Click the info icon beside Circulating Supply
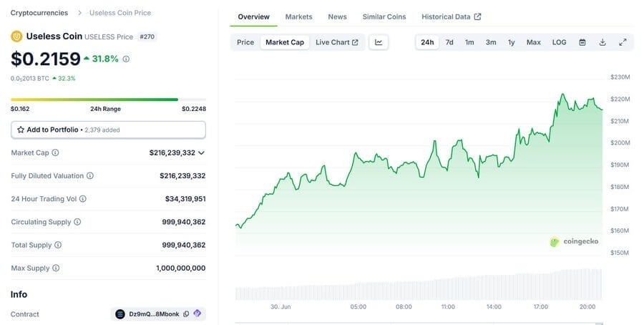This screenshot has width=644, height=325. 77,222
